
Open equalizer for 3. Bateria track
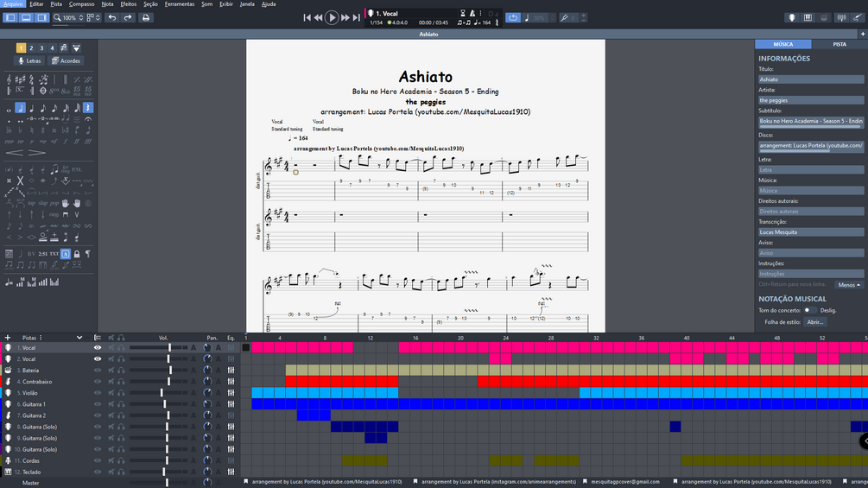click(x=231, y=371)
